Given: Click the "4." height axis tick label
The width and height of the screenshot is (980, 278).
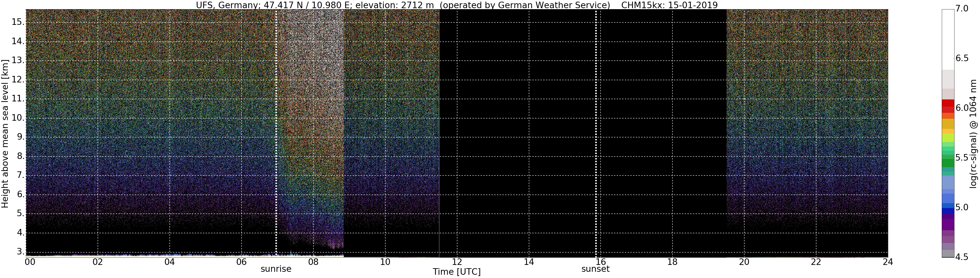Looking at the screenshot, I should [20, 233].
